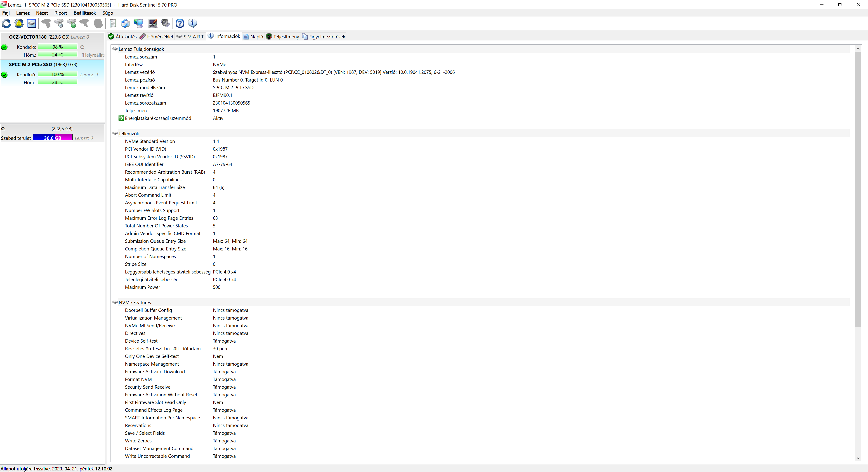Select the Információk tab
This screenshot has width=868, height=472.
point(224,36)
